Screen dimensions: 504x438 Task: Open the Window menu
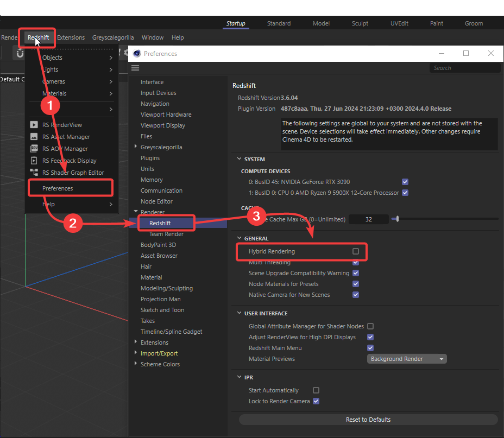[x=152, y=37]
